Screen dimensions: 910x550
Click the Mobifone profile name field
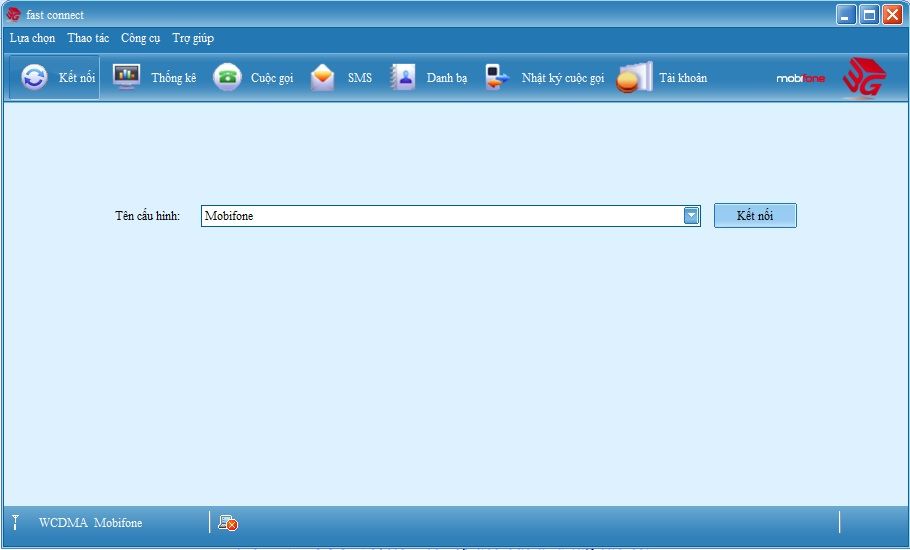point(440,216)
